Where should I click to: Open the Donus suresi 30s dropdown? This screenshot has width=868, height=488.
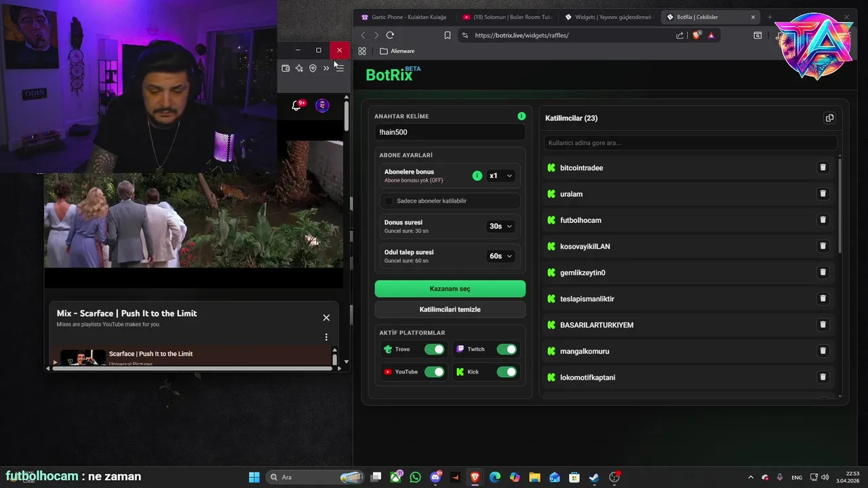(x=500, y=226)
